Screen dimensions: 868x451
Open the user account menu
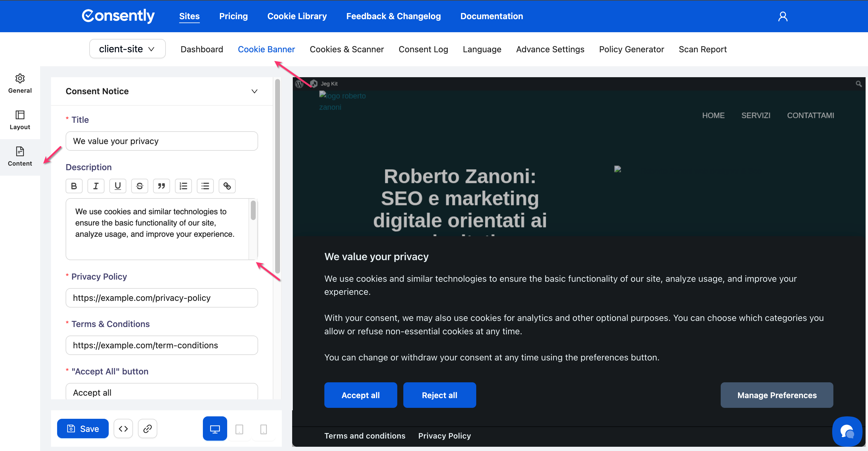click(782, 16)
